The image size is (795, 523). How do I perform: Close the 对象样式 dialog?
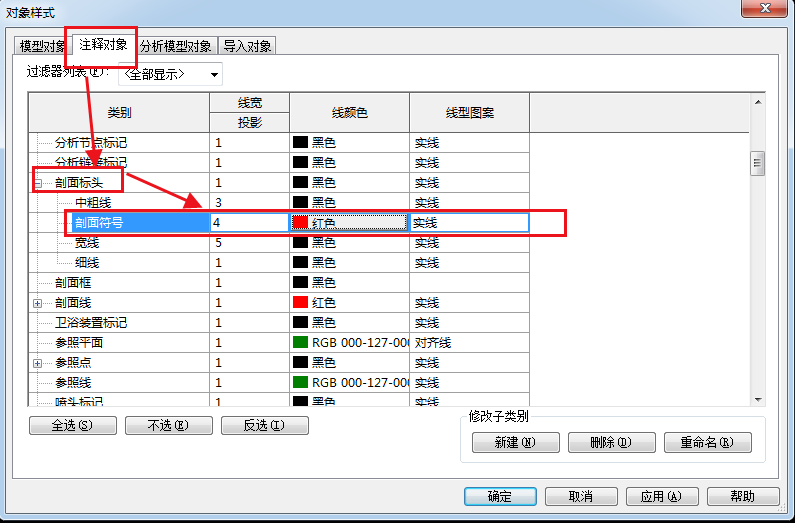pyautogui.click(x=764, y=8)
